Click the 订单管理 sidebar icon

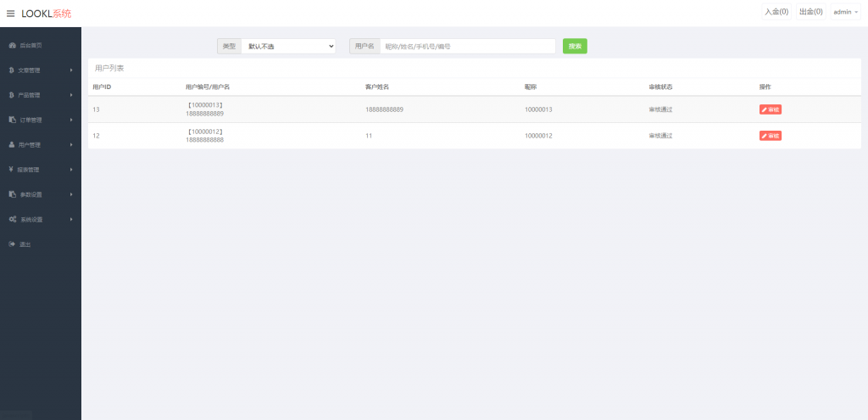(x=12, y=120)
